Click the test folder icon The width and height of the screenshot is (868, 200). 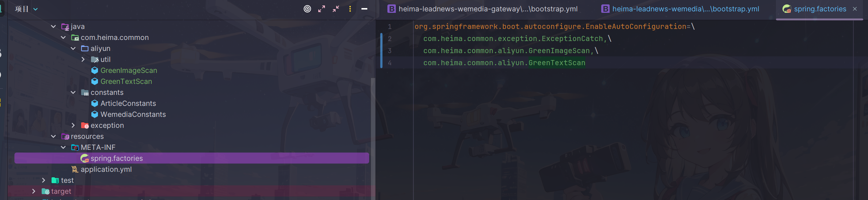tap(55, 180)
